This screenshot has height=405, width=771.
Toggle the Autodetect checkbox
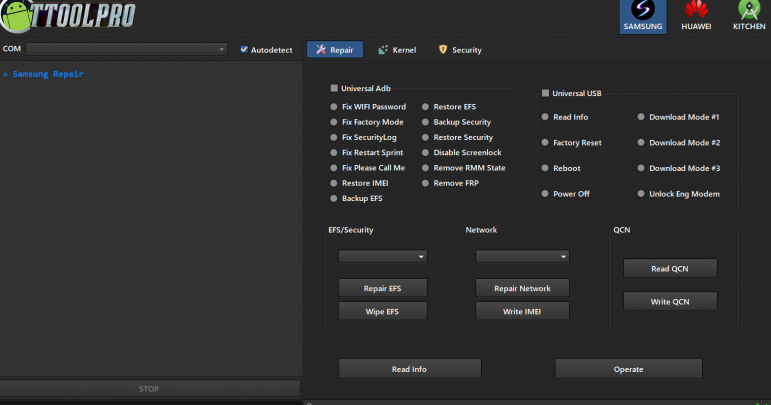tap(243, 49)
